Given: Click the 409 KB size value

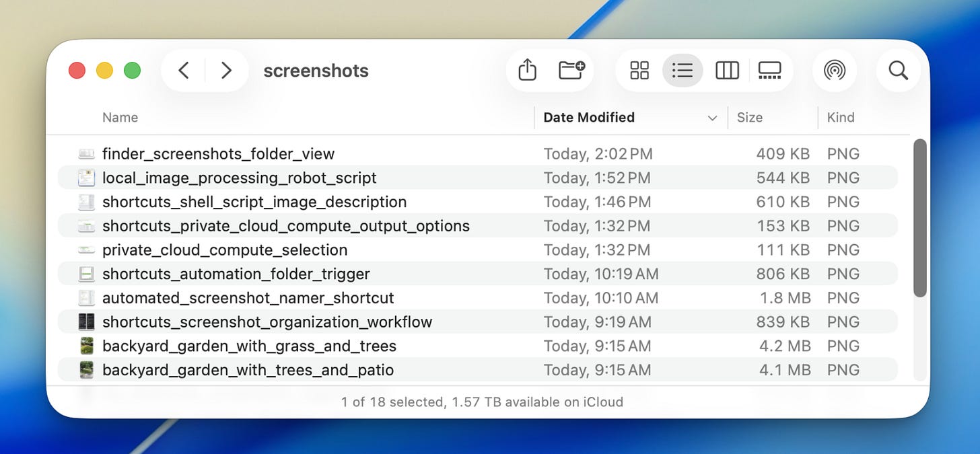Looking at the screenshot, I should 783,154.
